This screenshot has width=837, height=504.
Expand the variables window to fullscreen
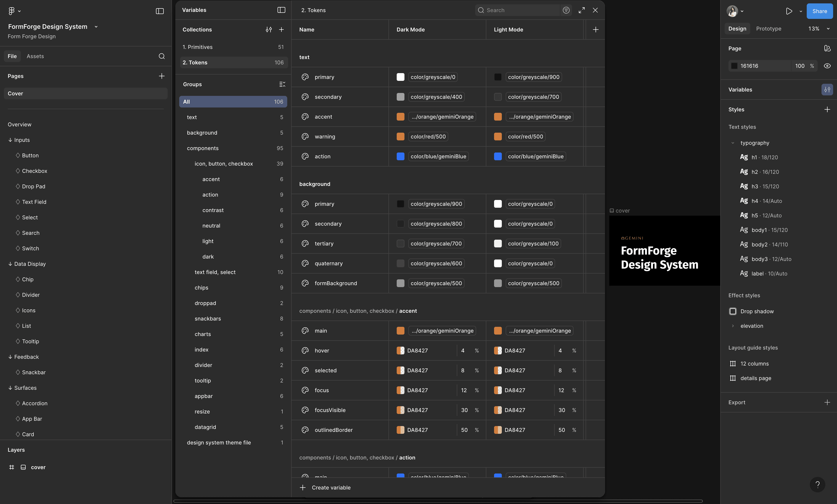click(x=581, y=10)
